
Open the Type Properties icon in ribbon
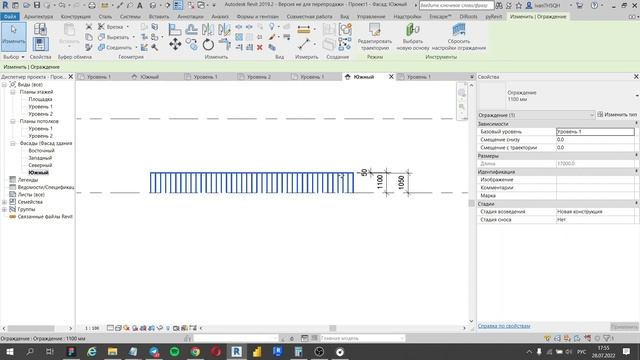[40, 29]
